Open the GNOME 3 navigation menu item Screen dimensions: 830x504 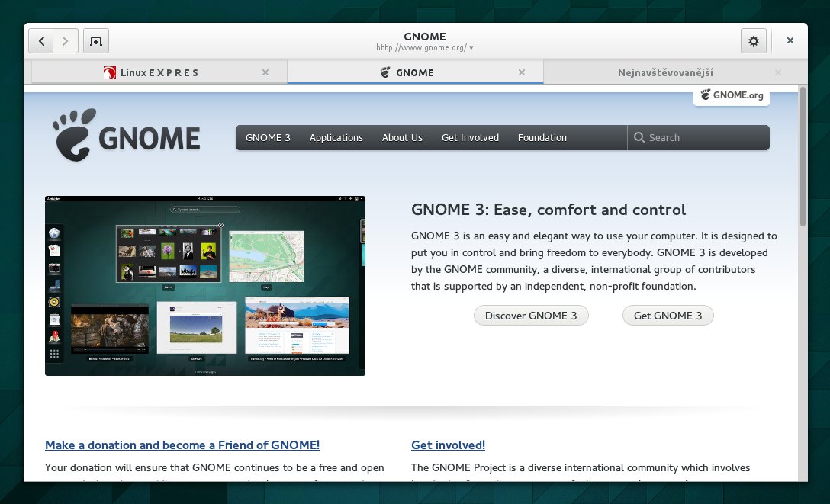click(x=268, y=137)
